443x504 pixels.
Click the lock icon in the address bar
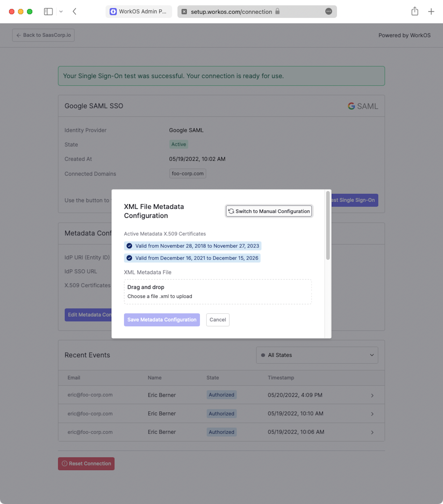click(278, 11)
